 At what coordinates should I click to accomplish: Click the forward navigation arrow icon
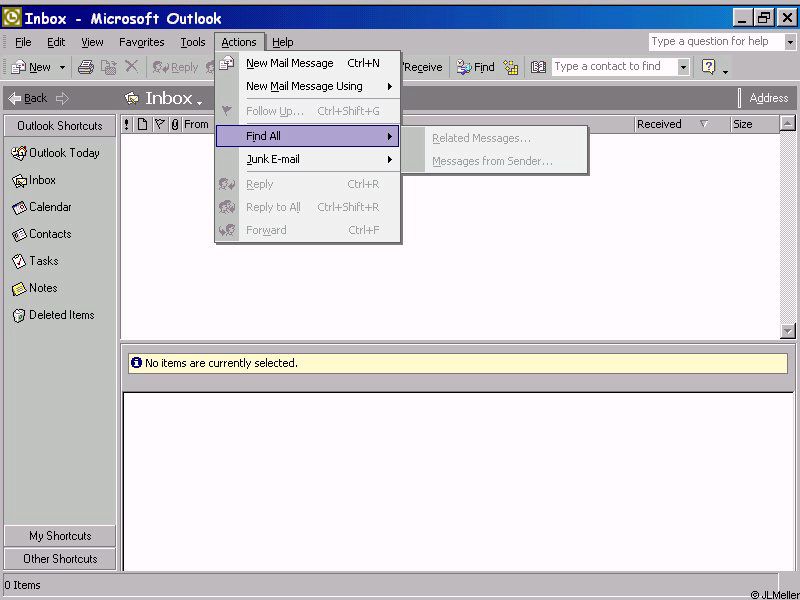[x=62, y=98]
